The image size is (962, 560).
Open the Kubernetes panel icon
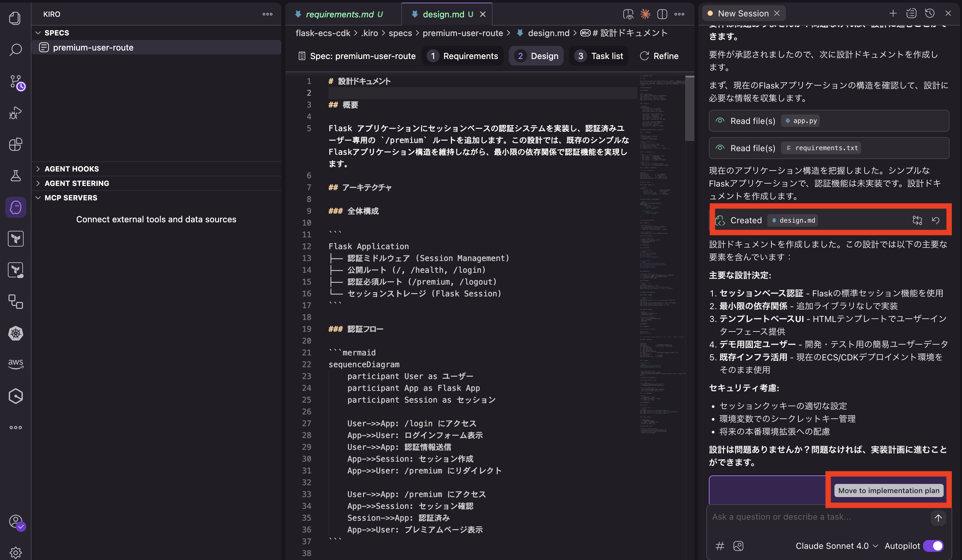click(15, 333)
